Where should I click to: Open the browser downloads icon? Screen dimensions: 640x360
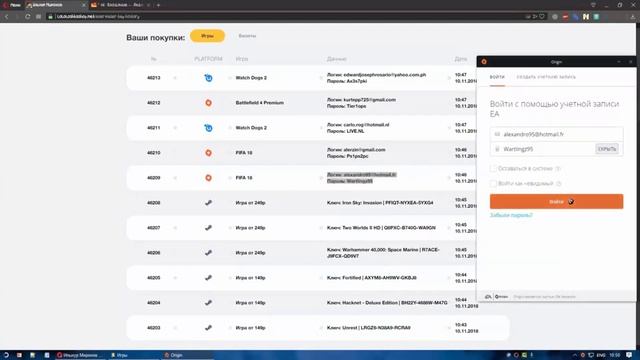tap(632, 17)
